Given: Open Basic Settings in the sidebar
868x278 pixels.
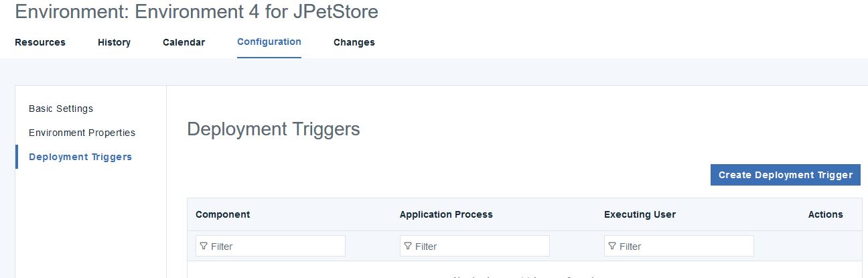Looking at the screenshot, I should pos(61,109).
